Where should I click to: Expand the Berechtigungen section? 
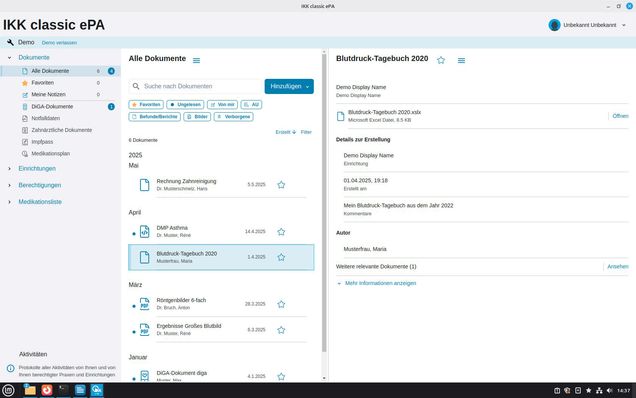click(x=9, y=185)
